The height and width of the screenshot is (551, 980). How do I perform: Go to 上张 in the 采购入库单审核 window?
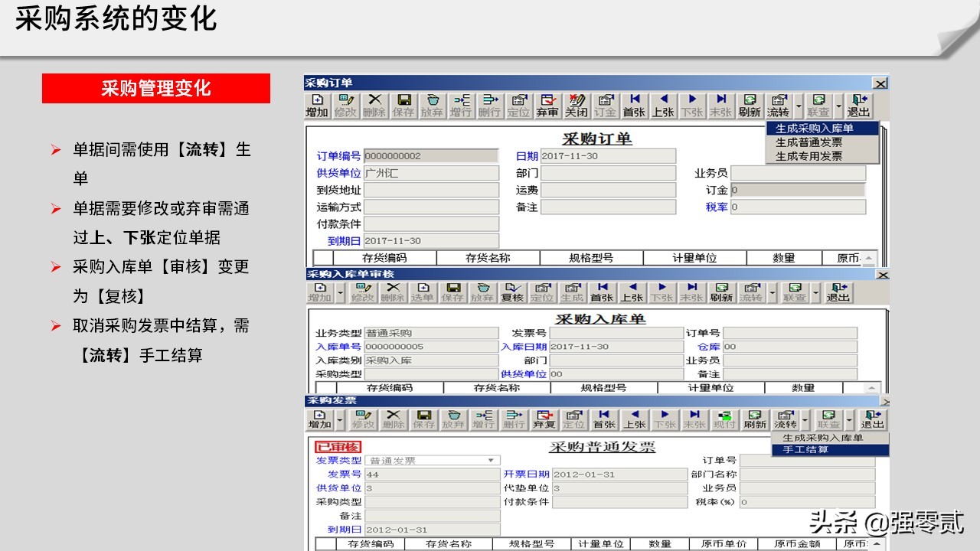click(x=632, y=292)
